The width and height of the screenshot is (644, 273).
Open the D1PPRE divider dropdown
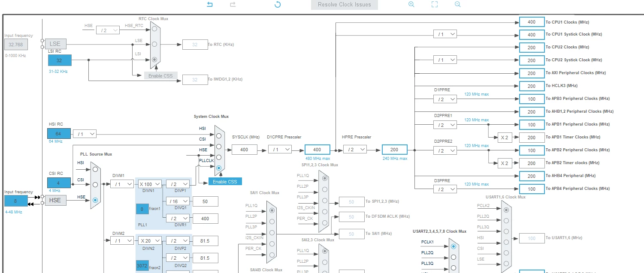(445, 99)
